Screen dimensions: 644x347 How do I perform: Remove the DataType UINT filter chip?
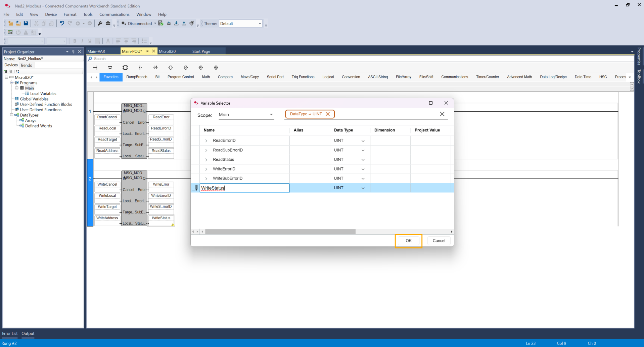pos(328,114)
